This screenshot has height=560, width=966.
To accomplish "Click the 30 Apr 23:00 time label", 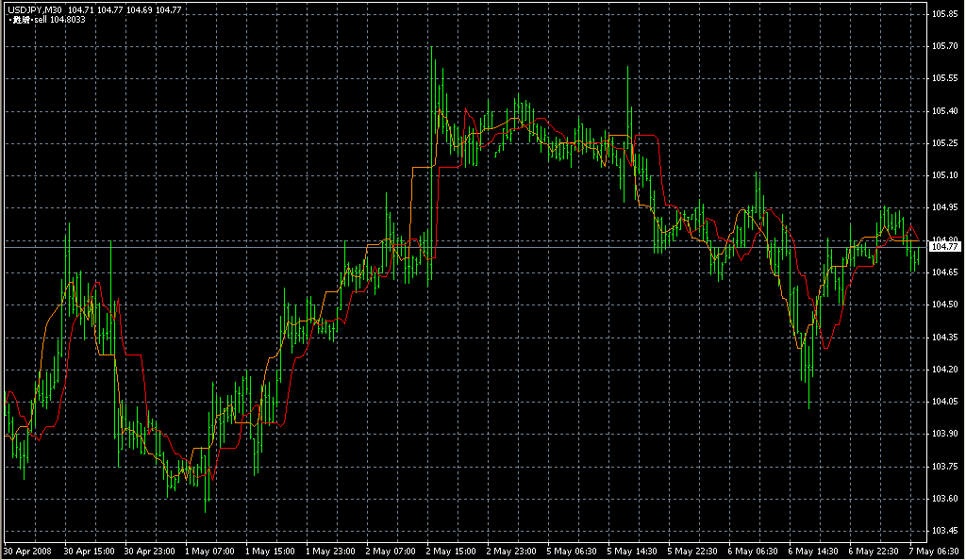I will (151, 550).
